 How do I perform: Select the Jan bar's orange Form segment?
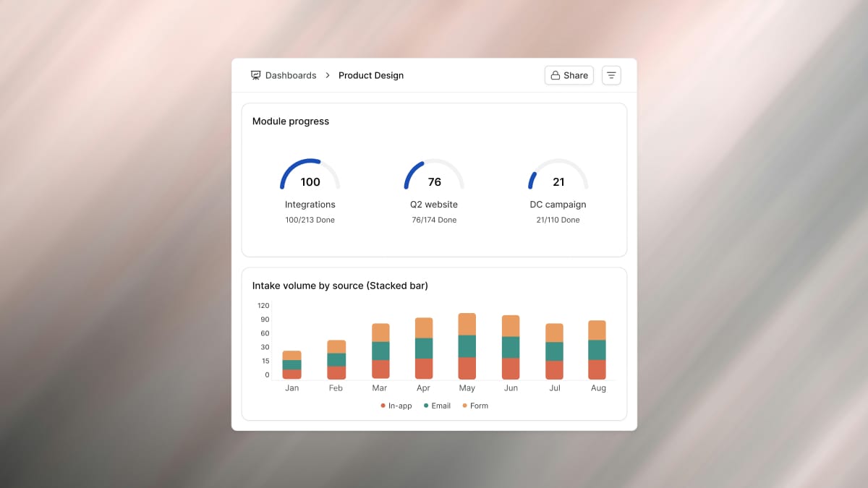(x=292, y=355)
